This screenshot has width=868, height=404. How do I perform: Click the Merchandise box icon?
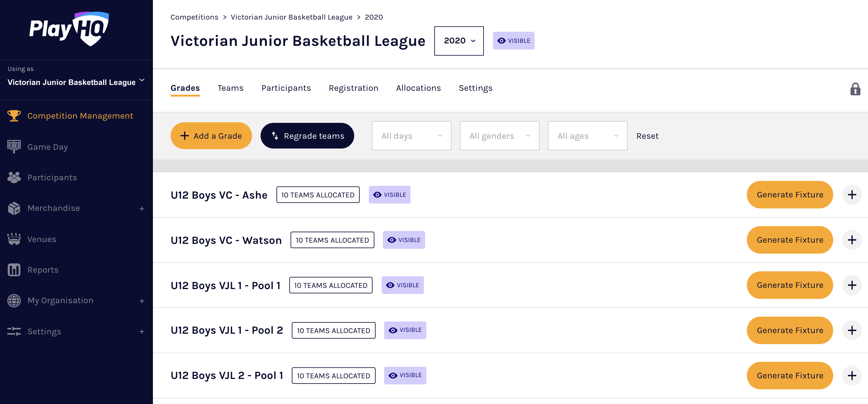(x=14, y=208)
